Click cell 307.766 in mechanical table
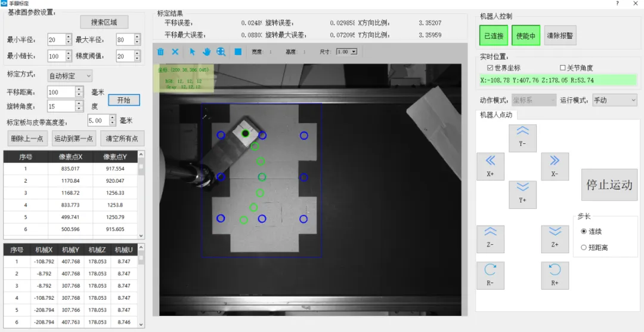 70,310
